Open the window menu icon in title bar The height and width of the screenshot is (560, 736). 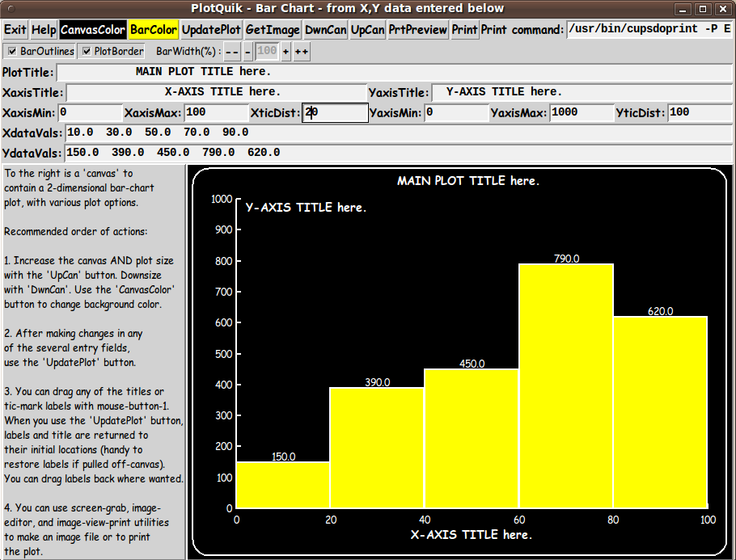click(12, 9)
